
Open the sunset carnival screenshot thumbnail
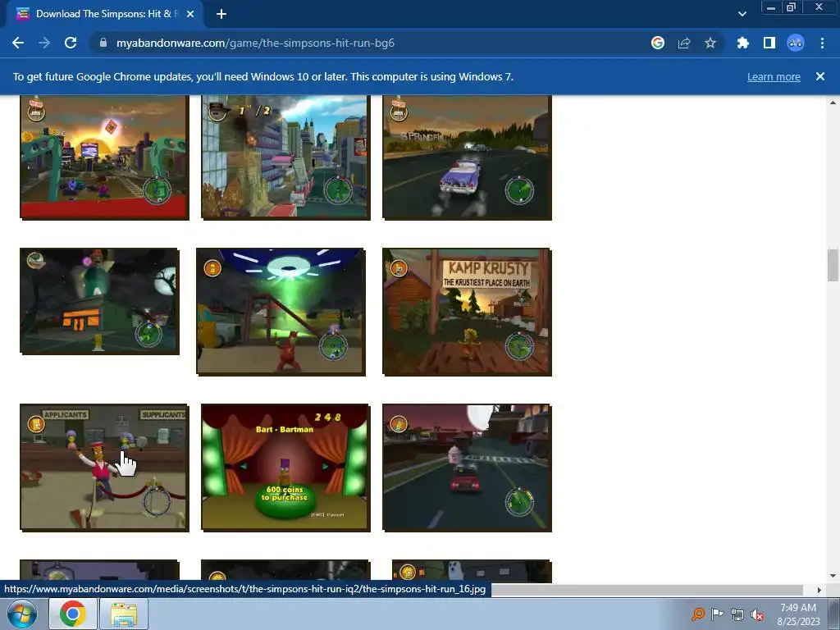click(x=104, y=157)
